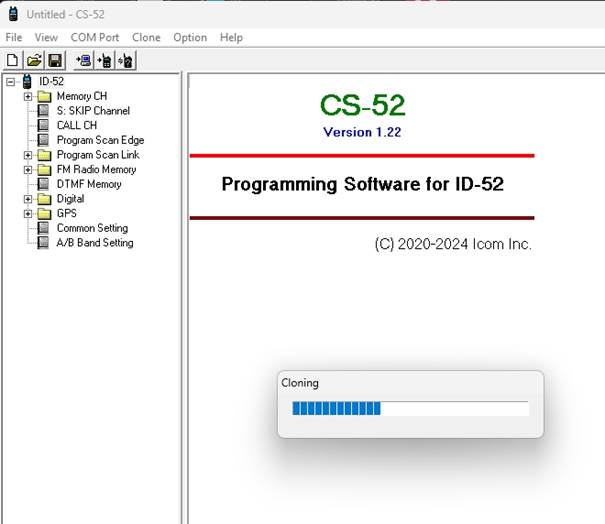This screenshot has width=605, height=524.
Task: Click the A/B Band Setting sheet icon
Action: pyautogui.click(x=43, y=243)
